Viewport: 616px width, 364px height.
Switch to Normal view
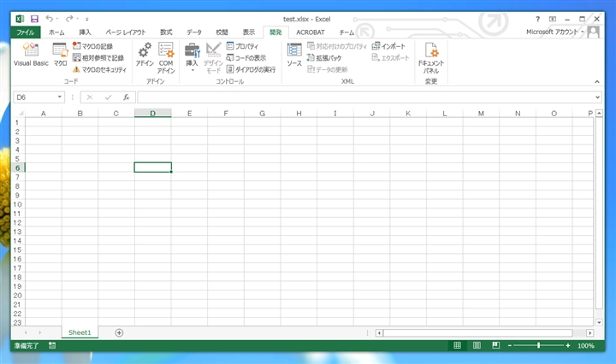point(457,345)
